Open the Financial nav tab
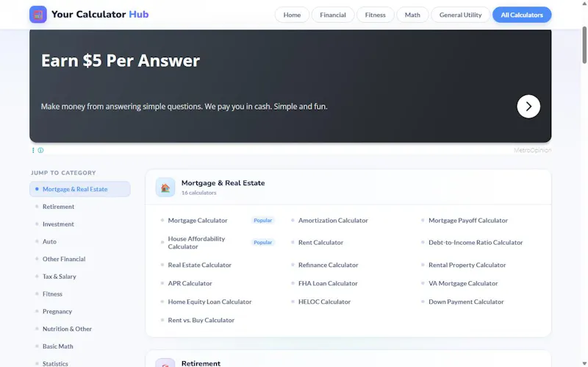Viewport: 588px width, 367px height. (333, 15)
